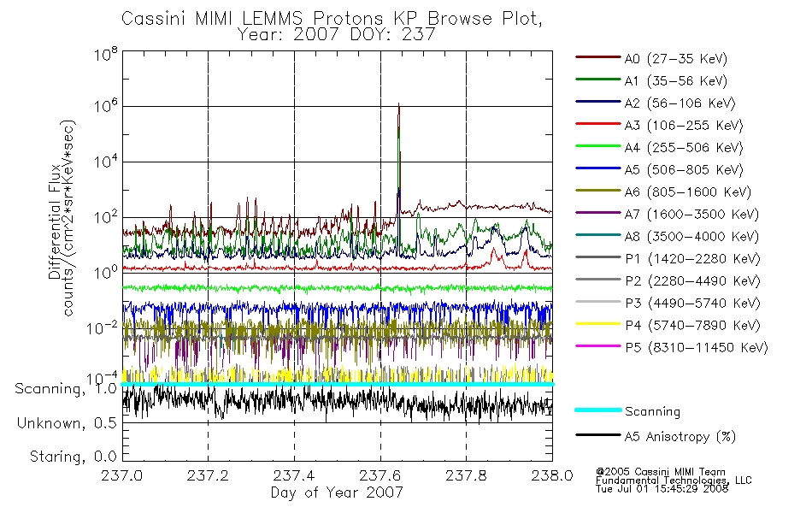Click the 10^0 y-axis tick label

coord(105,273)
